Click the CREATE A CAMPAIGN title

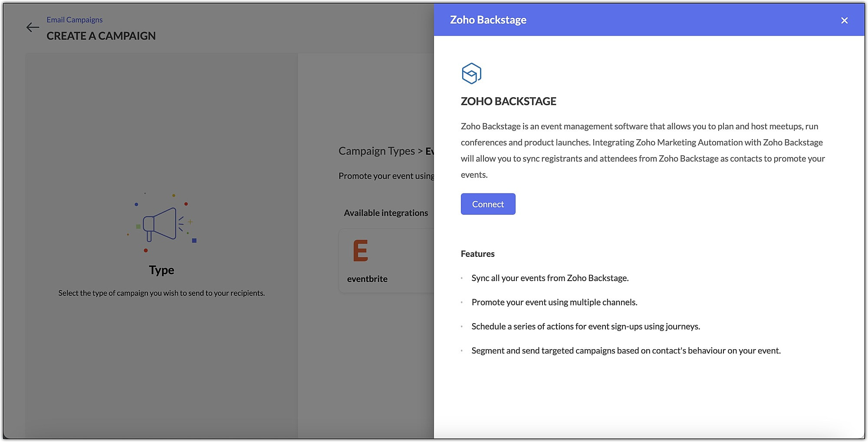[101, 36]
